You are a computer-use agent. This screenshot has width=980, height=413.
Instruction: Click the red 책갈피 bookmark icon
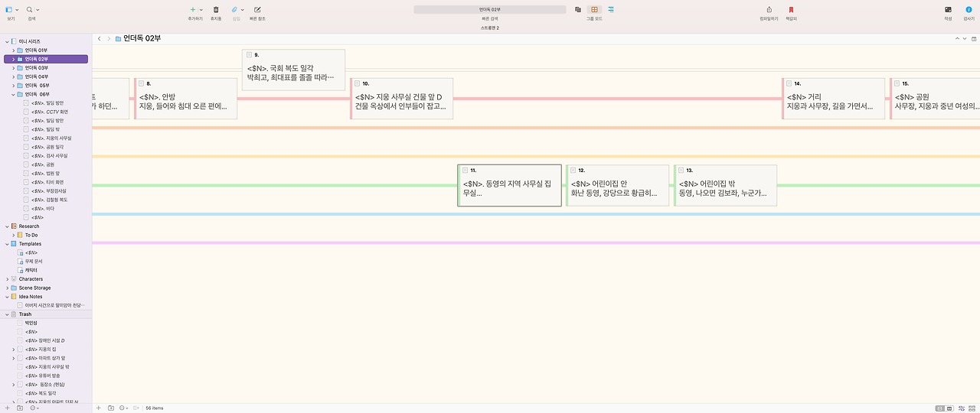coord(791,9)
